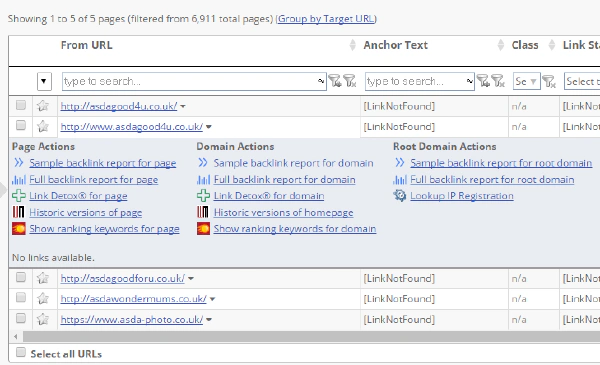
Task: Check the asdawondermums.co.uk row checkbox
Action: point(21,297)
